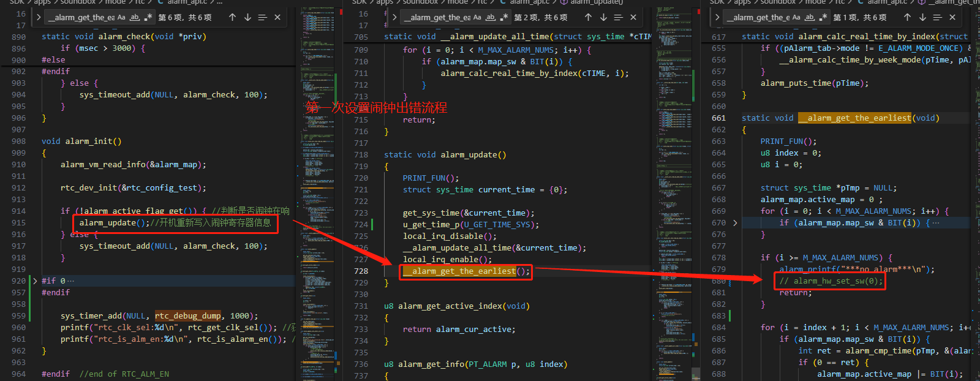
Task: Toggle regular expression in right find widget
Action: pos(823,17)
